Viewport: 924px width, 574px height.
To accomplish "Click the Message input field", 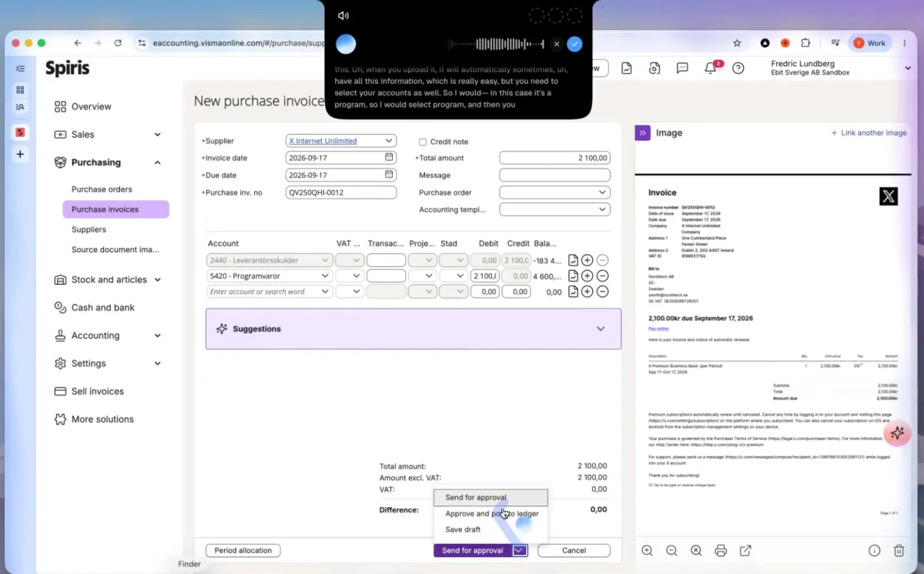I will click(554, 175).
